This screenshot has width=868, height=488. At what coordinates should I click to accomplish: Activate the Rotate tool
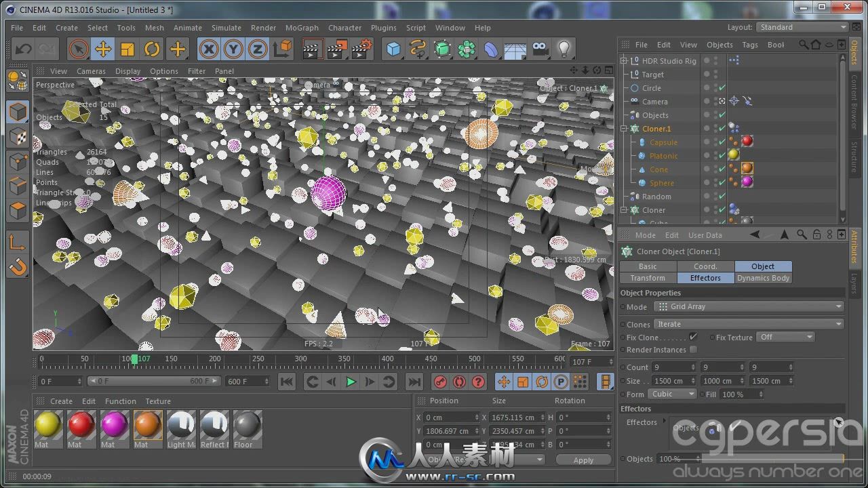point(152,49)
